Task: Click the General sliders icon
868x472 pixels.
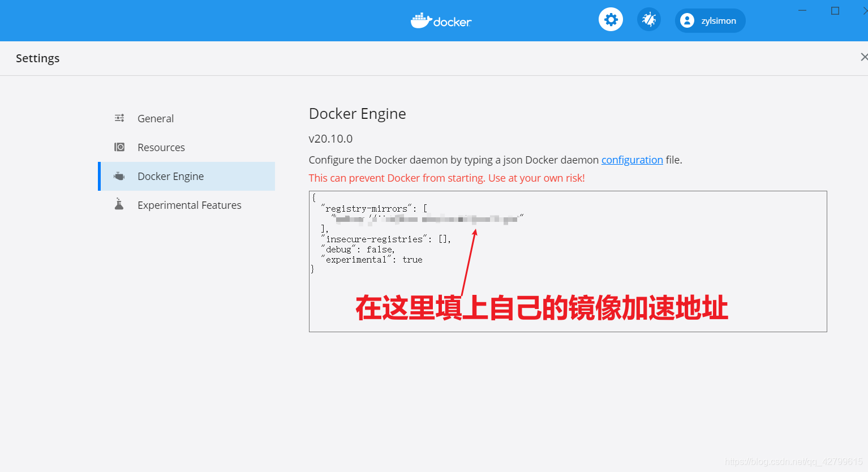Action: [x=119, y=118]
